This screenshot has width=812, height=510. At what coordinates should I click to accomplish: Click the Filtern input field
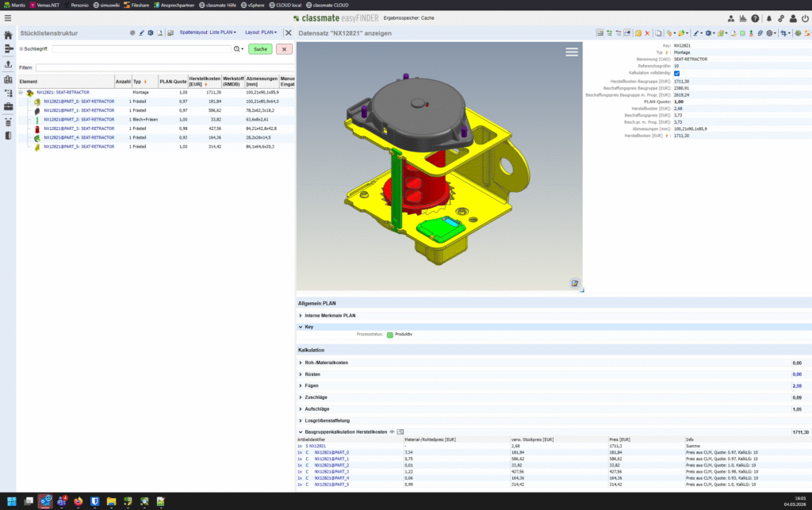coord(165,68)
